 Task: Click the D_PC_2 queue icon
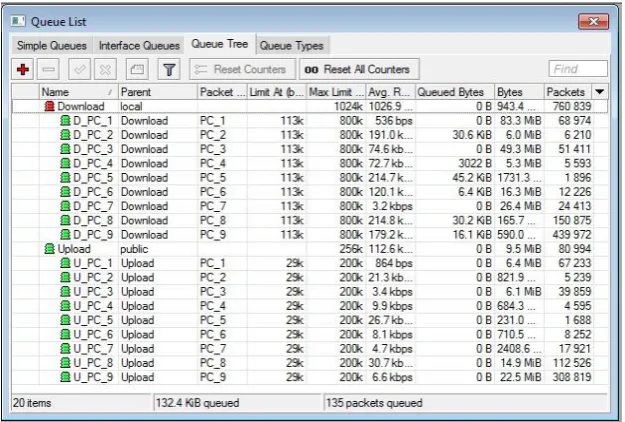(x=65, y=135)
